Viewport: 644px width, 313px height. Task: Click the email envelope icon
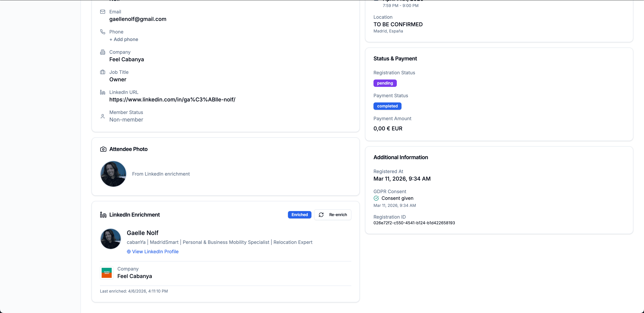(102, 12)
